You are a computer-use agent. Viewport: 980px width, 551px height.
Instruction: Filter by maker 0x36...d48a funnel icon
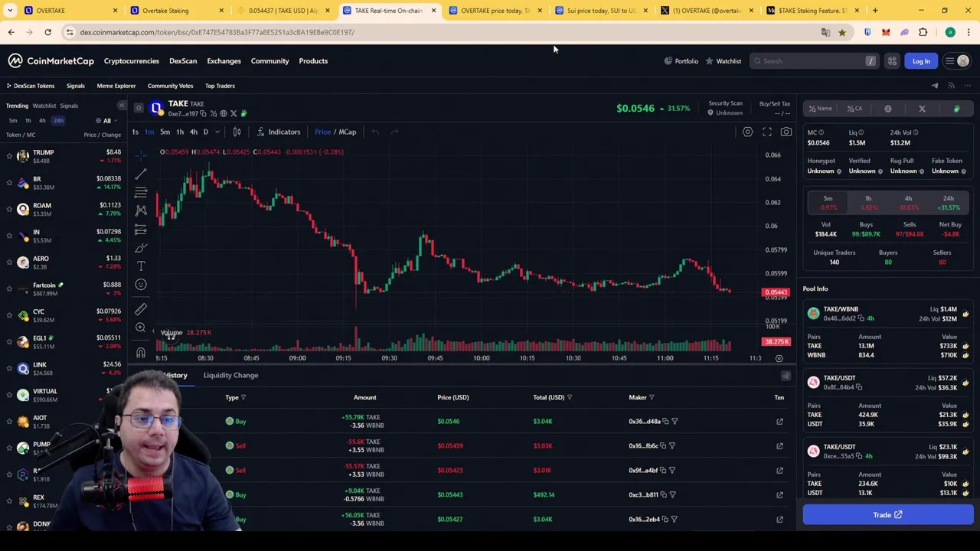675,422
